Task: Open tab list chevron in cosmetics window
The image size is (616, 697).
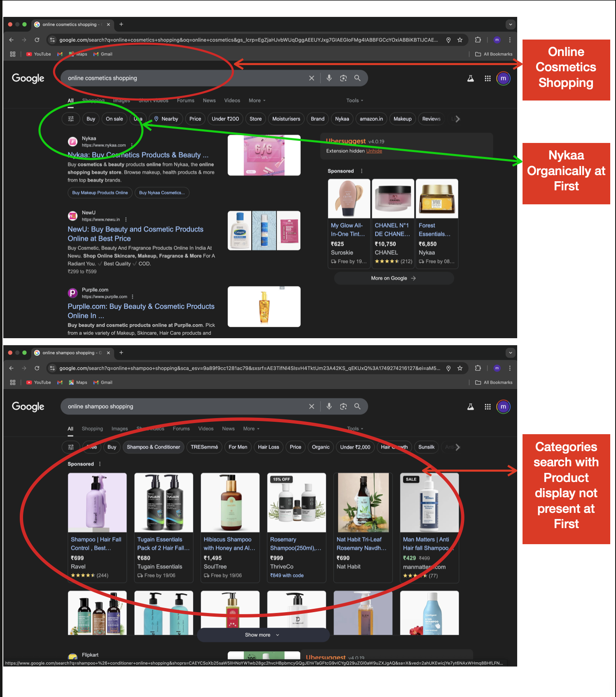Action: [511, 24]
